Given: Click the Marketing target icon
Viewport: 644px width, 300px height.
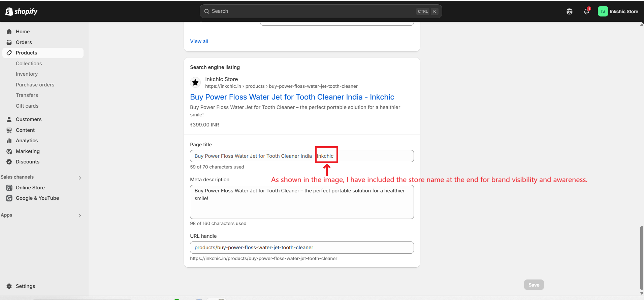Looking at the screenshot, I should [9, 151].
